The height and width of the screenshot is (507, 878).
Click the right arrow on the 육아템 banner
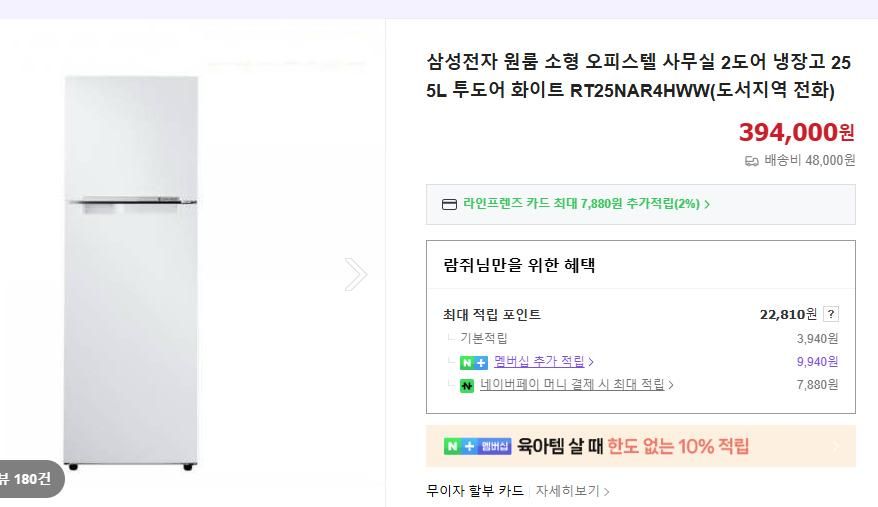tap(836, 447)
